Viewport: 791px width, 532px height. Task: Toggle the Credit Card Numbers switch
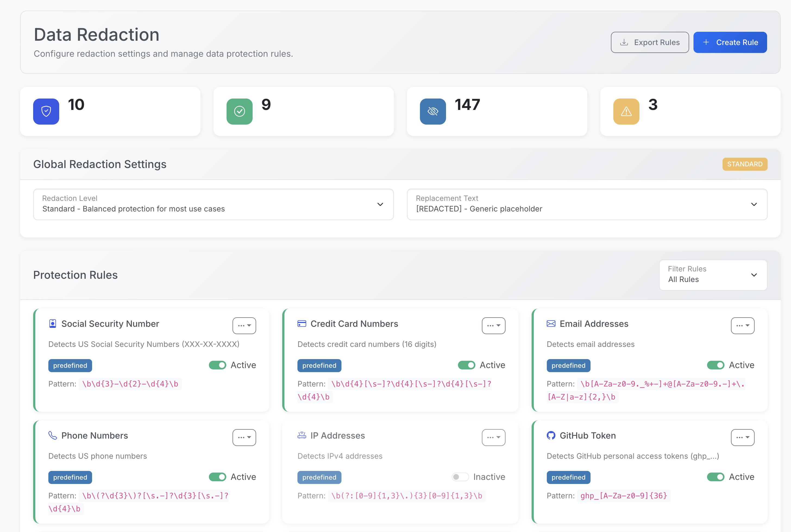coord(466,365)
